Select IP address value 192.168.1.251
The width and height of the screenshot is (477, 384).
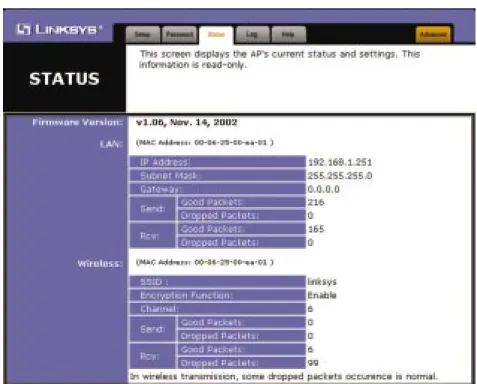(340, 162)
